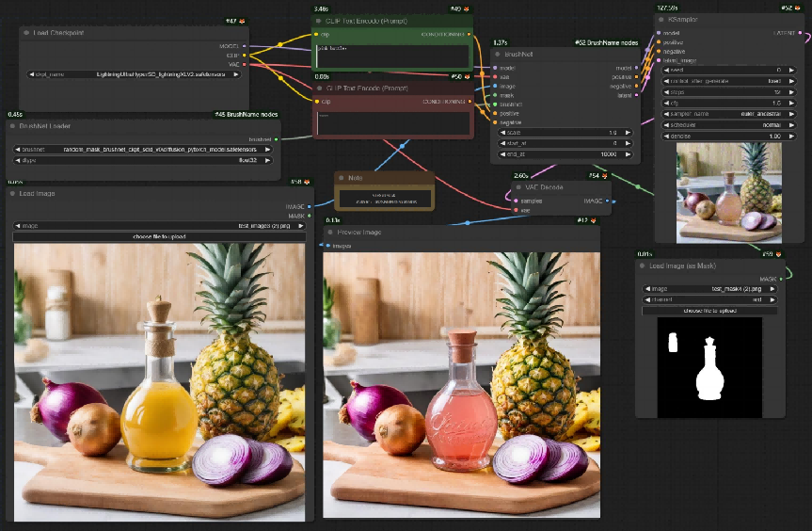Click the CONDITIONING output port on the red CLIP node
This screenshot has height=531, width=812.
pos(470,102)
